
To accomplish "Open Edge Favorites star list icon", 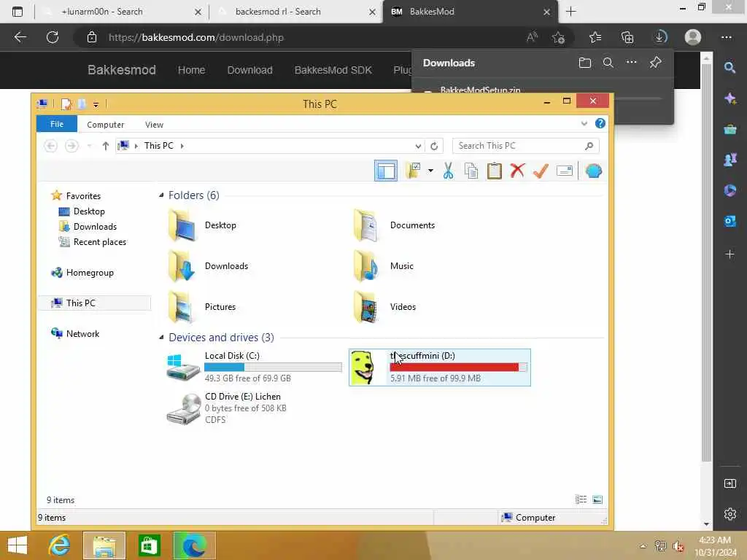I will pyautogui.click(x=595, y=37).
